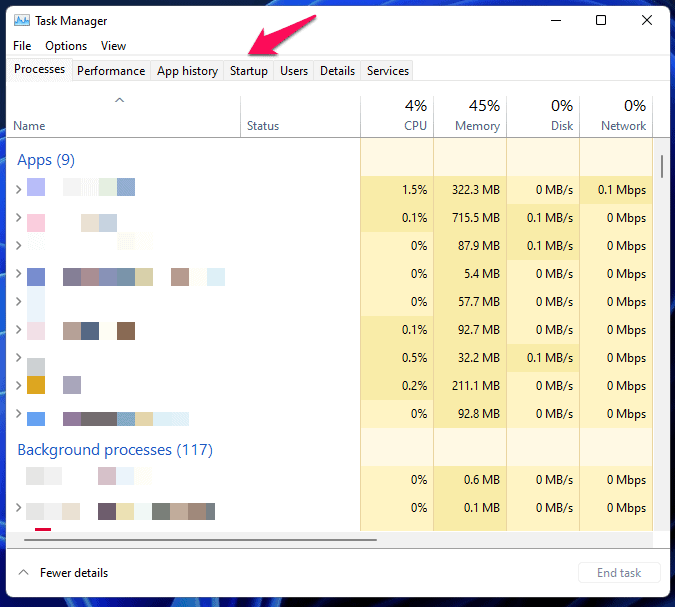Collapse view with Fewer details

click(63, 573)
